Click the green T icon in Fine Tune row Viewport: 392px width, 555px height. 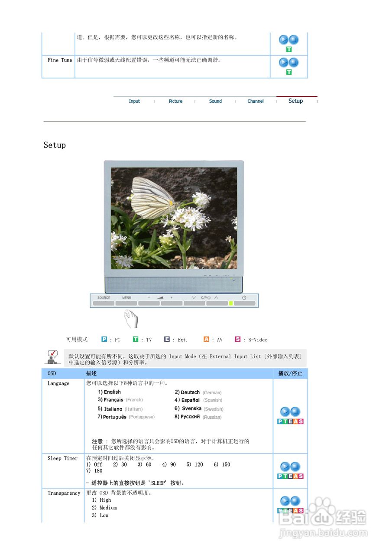point(289,72)
